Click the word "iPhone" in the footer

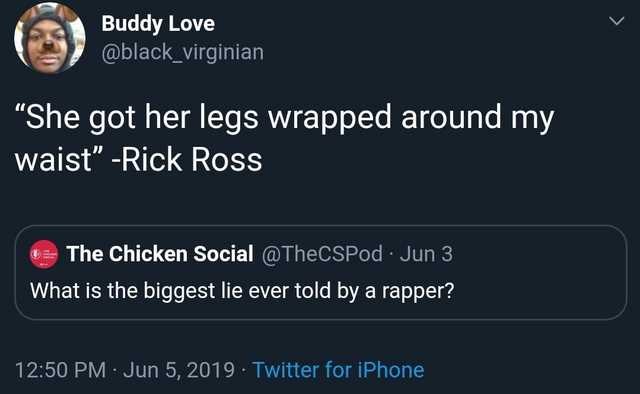(391, 370)
